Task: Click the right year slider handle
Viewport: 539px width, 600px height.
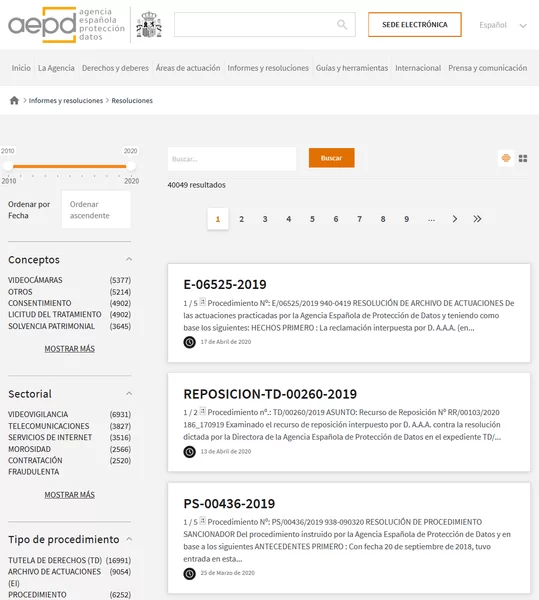Action: click(x=131, y=166)
